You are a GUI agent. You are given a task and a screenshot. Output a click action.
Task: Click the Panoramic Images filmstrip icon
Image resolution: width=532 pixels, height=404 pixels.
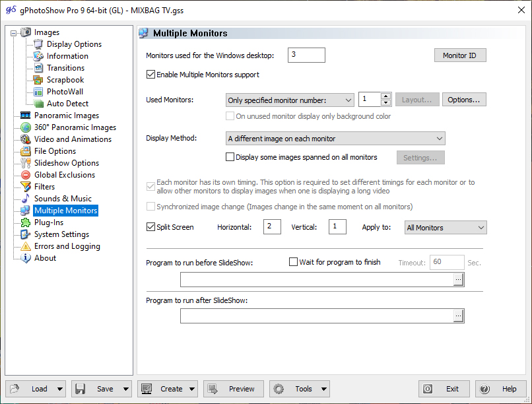pyautogui.click(x=26, y=116)
